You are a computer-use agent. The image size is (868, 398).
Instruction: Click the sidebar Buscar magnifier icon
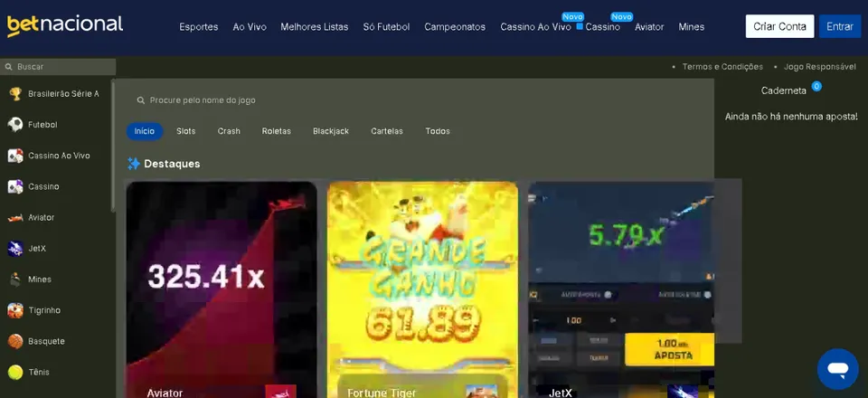pos(8,66)
